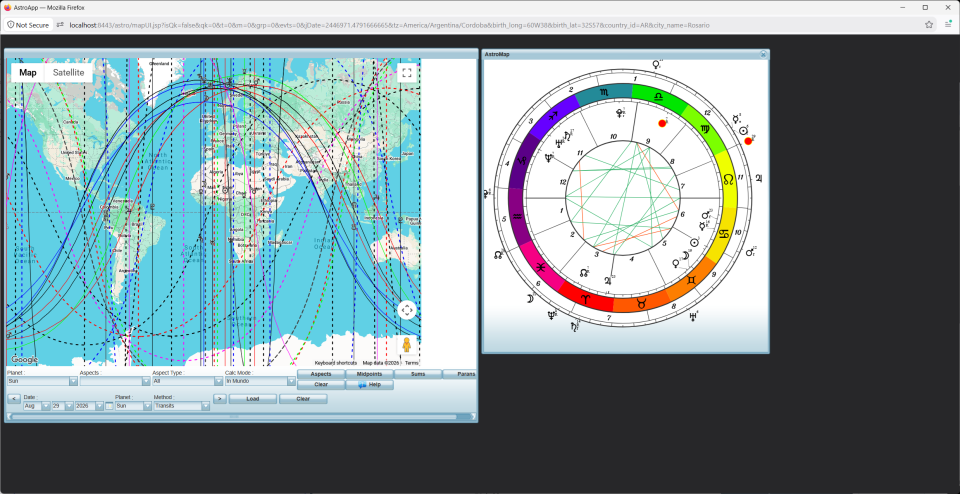
Task: Click the Taurus sign segment in wheel
Action: 642,302
